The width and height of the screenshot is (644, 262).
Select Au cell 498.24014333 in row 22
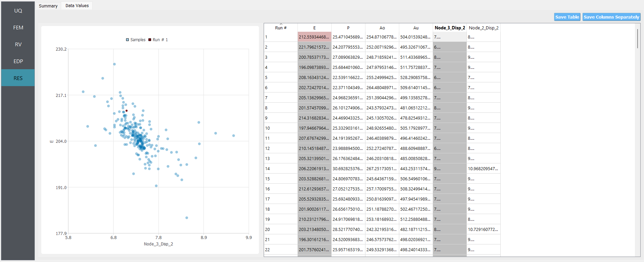tap(416, 250)
